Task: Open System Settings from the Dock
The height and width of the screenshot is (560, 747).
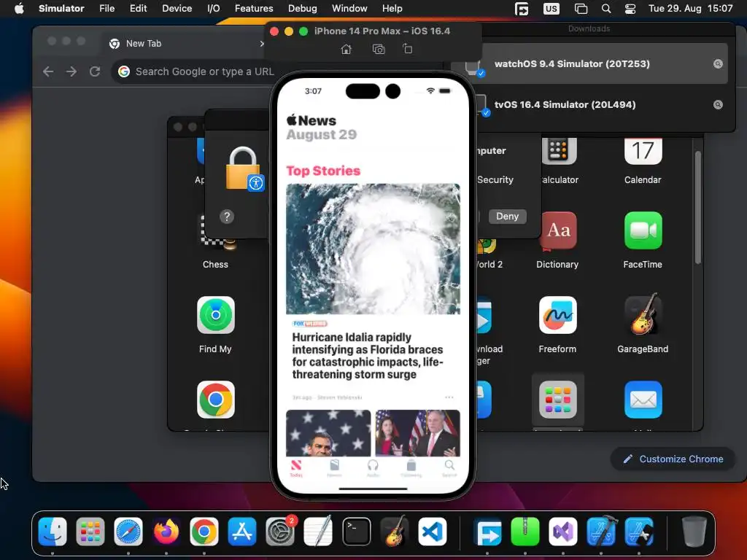Action: coord(280,531)
